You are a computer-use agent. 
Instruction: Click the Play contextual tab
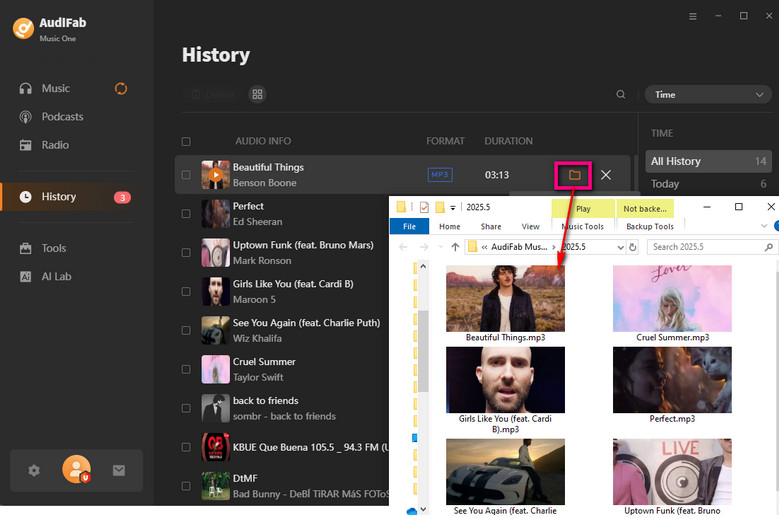click(x=583, y=209)
